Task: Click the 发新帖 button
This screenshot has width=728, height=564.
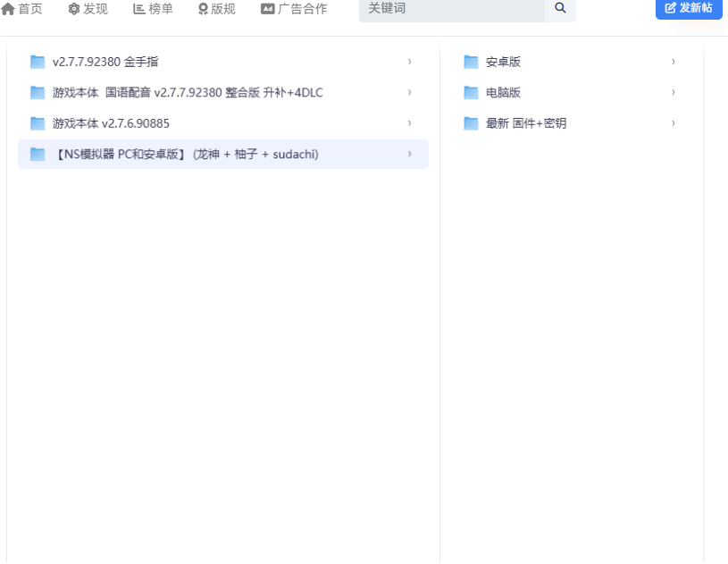Action: [689, 8]
